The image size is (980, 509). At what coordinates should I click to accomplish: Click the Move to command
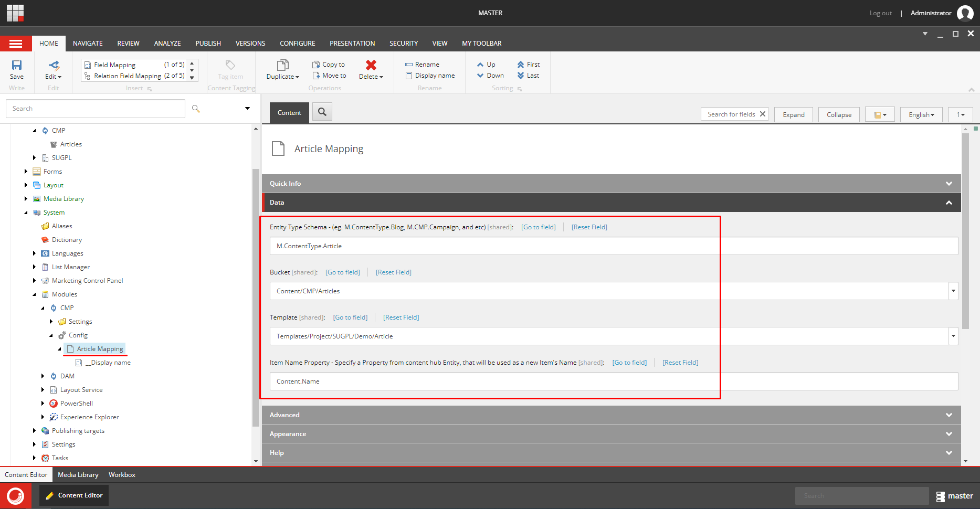(329, 76)
